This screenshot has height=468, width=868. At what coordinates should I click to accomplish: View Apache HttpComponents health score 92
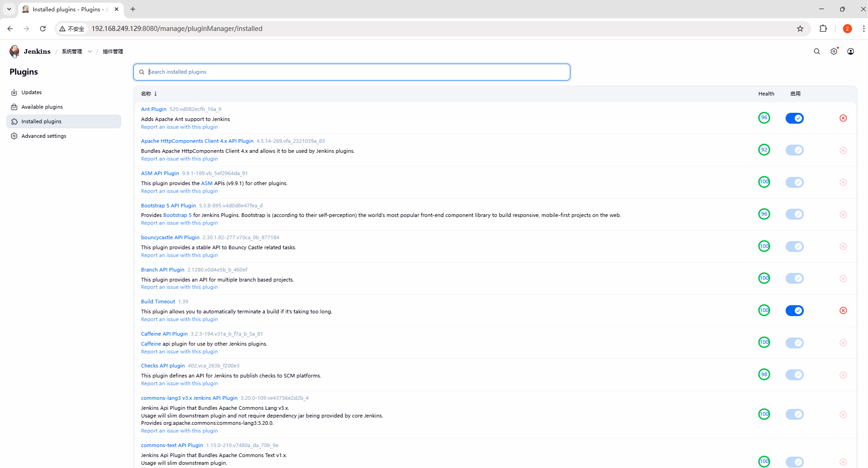pyautogui.click(x=764, y=150)
